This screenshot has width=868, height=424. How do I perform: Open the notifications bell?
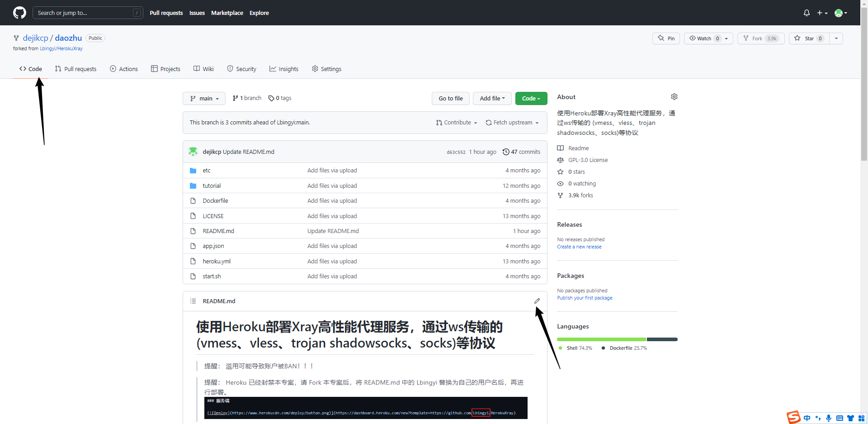(x=807, y=13)
